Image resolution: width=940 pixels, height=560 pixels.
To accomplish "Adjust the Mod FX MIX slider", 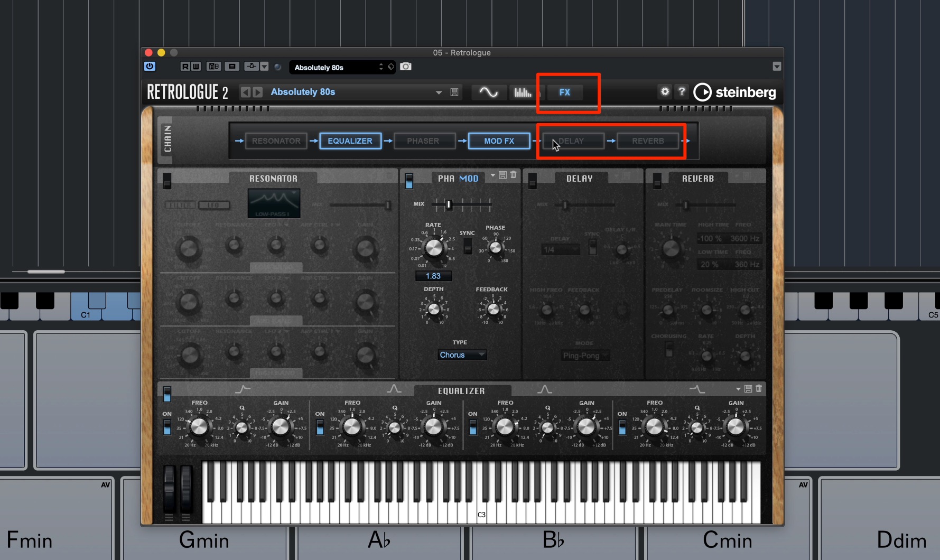I will click(x=461, y=204).
